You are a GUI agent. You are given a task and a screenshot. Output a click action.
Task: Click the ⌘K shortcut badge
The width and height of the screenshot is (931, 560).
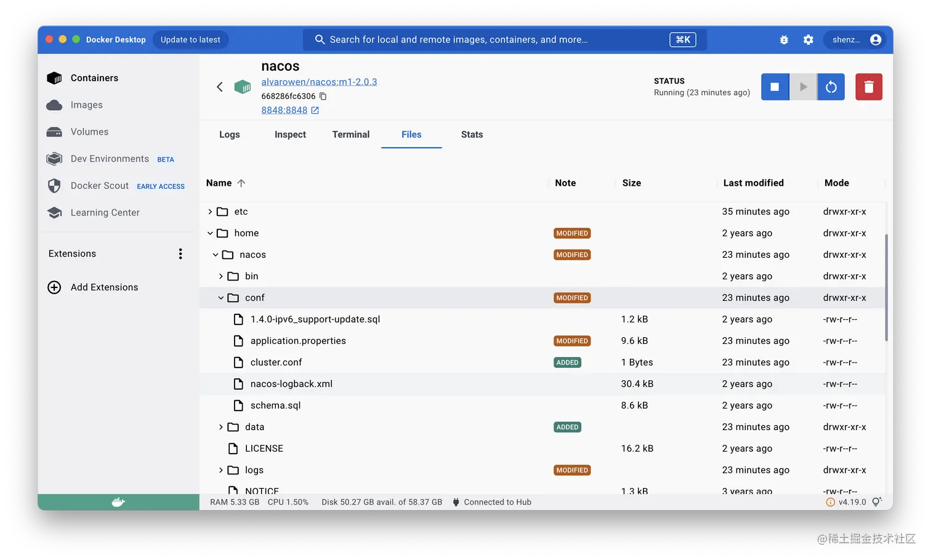(x=683, y=39)
